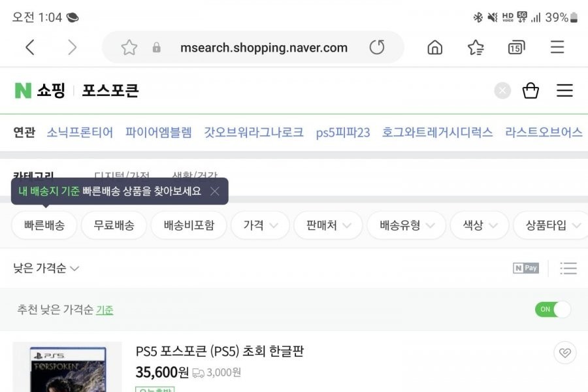588x392 pixels.
Task: Open the 낮은 가격순 sort dropdown
Action: pos(46,269)
